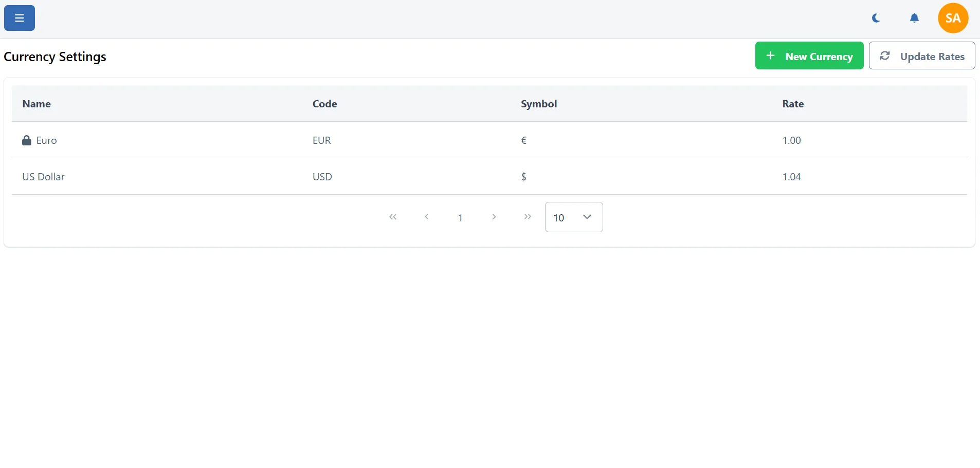980x468 pixels.
Task: Sort table by the Code column header
Action: click(324, 104)
